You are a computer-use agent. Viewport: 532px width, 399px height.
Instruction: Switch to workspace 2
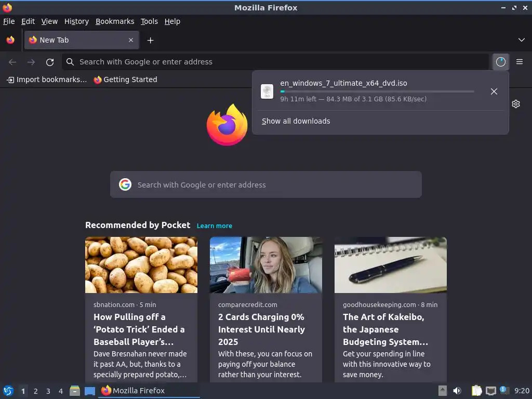[x=36, y=391]
